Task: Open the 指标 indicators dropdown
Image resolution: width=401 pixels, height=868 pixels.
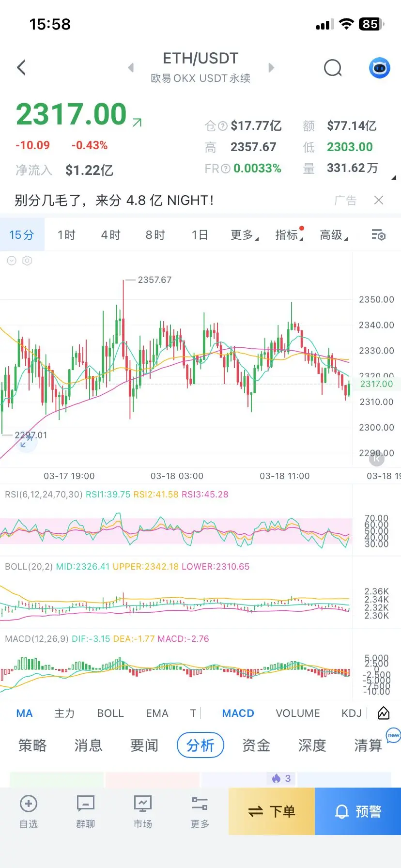Action: coord(289,235)
